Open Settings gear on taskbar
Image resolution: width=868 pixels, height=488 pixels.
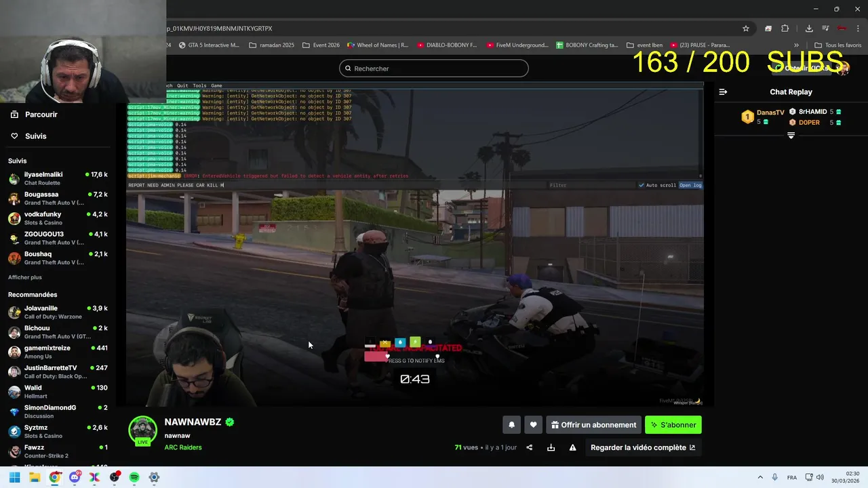154,477
